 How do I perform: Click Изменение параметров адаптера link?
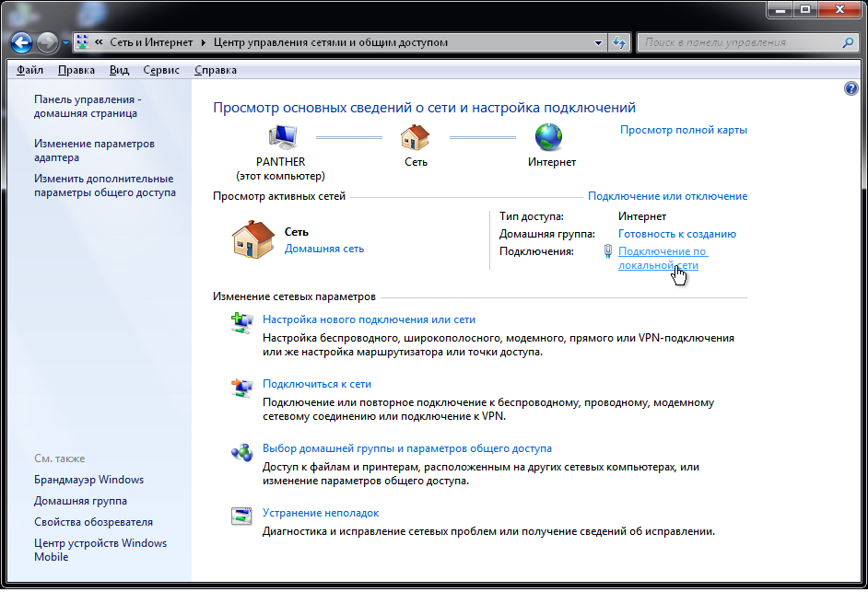(94, 150)
